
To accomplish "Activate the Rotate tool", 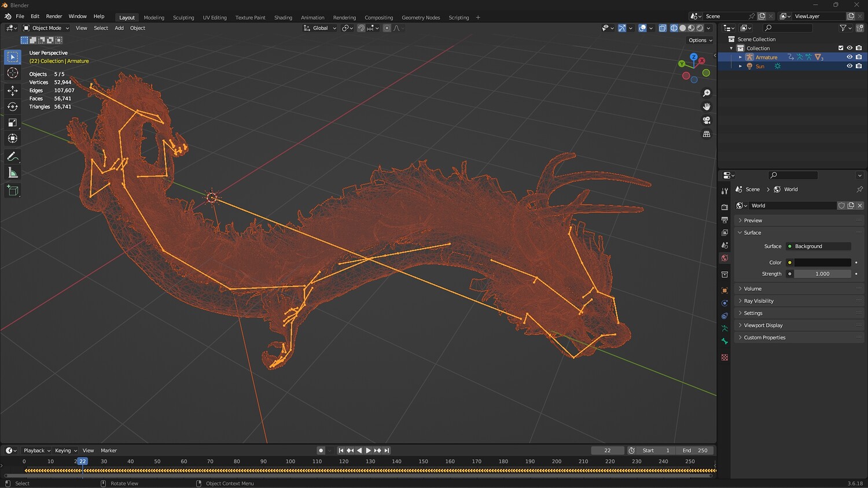I will pos(13,106).
